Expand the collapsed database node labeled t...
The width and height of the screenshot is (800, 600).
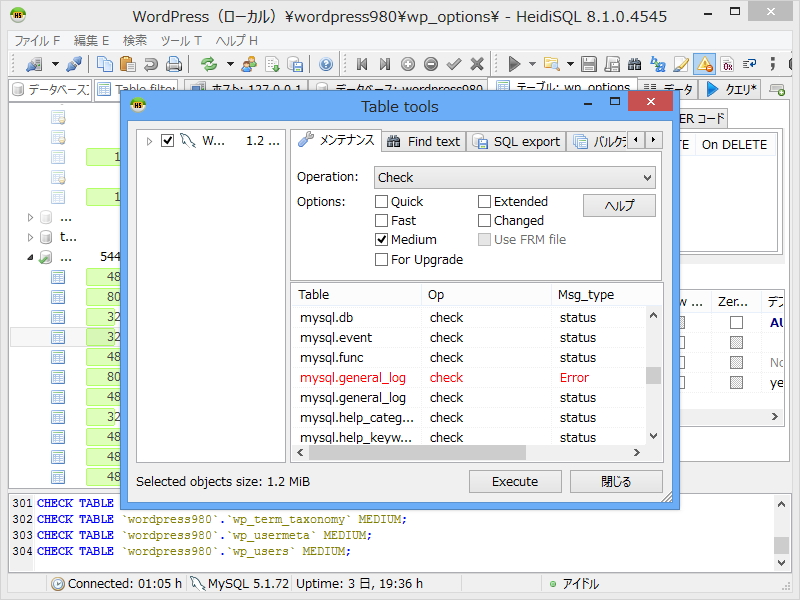tap(30, 237)
